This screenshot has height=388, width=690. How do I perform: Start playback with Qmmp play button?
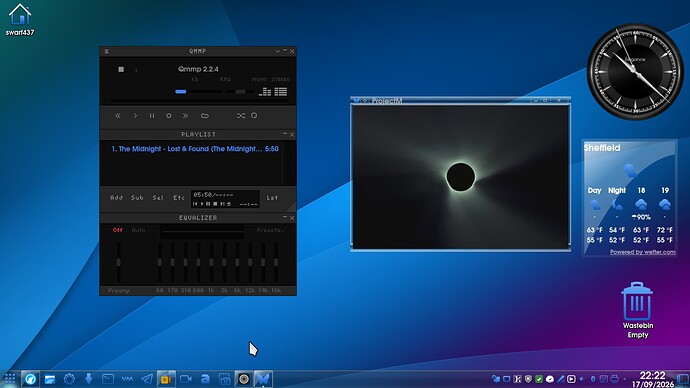[135, 116]
